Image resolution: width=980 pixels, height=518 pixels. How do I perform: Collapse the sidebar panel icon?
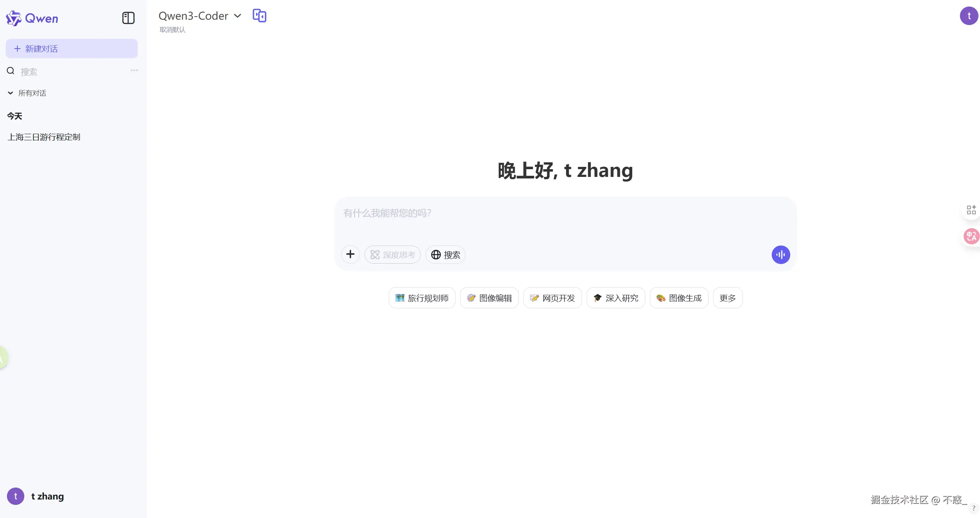tap(128, 18)
